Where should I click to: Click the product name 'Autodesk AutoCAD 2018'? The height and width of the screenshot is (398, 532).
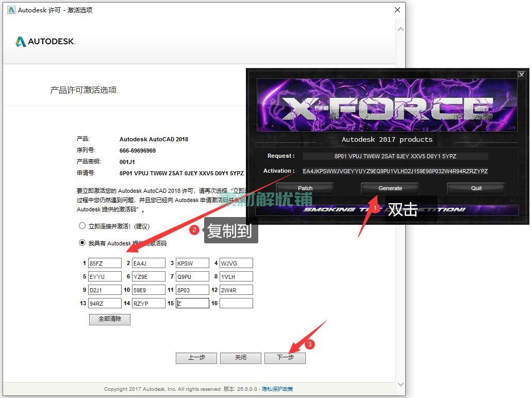[154, 139]
